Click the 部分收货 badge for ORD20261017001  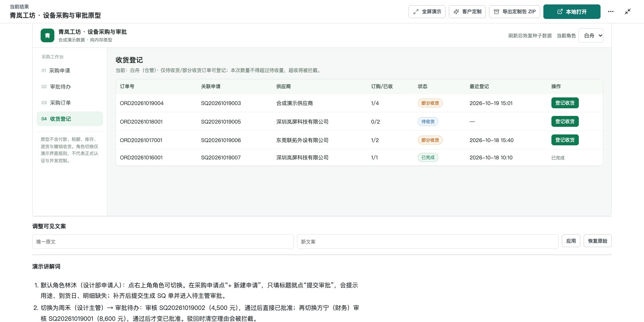[x=430, y=140]
